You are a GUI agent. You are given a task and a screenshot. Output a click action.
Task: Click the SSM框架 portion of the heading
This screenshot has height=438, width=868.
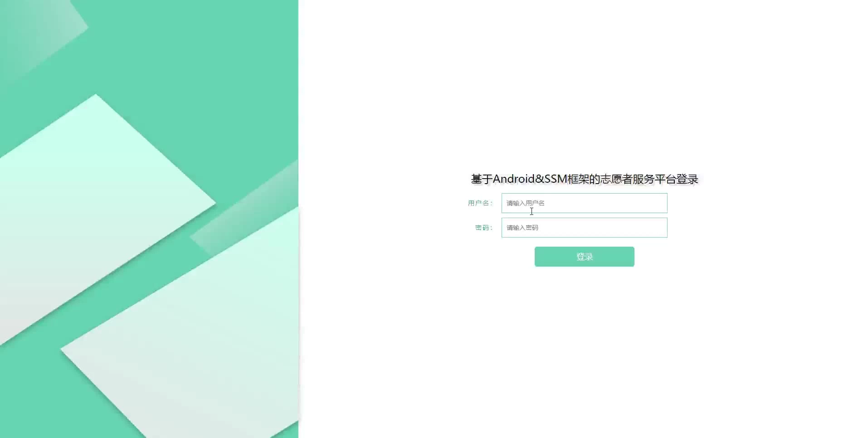point(567,179)
